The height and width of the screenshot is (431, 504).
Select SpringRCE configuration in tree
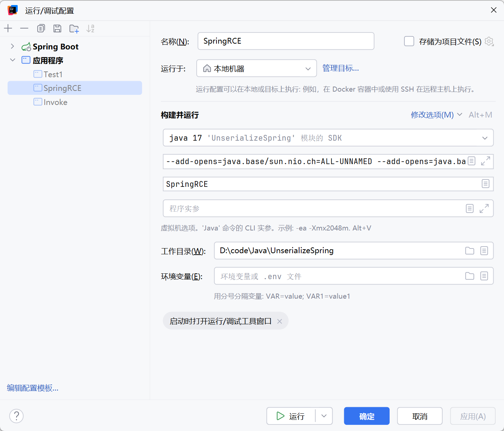[x=75, y=88]
